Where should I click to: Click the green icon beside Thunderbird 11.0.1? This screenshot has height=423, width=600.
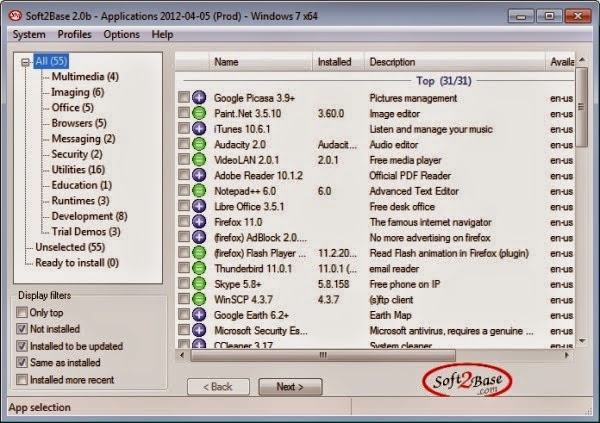pyautogui.click(x=199, y=268)
